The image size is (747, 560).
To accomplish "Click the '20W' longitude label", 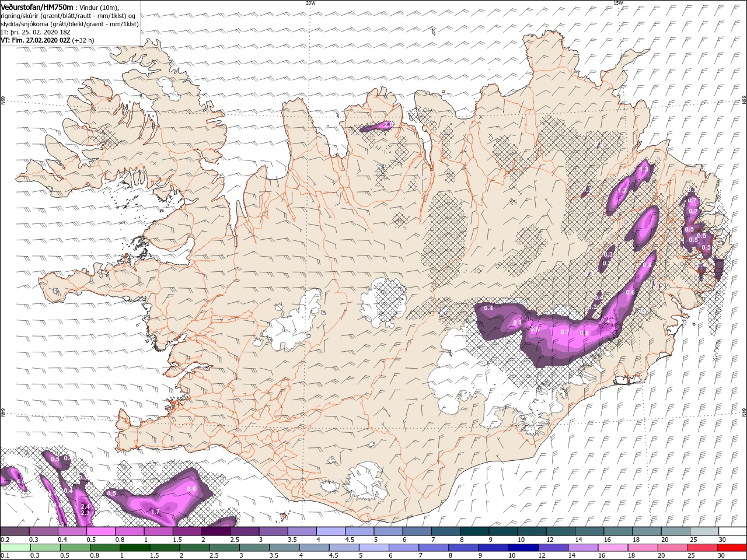I will click(x=310, y=3).
